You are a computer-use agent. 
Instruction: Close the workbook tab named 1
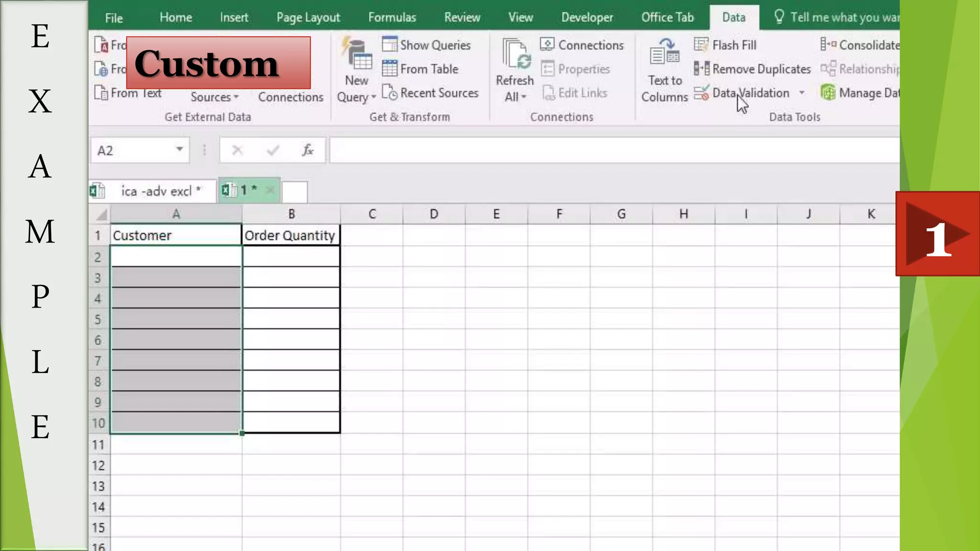tap(270, 190)
